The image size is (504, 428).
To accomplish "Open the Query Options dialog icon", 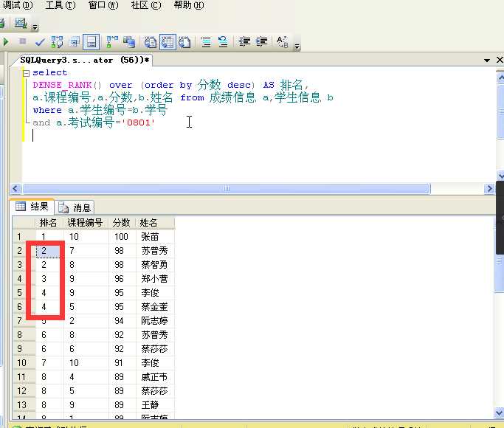I will 75,42.
